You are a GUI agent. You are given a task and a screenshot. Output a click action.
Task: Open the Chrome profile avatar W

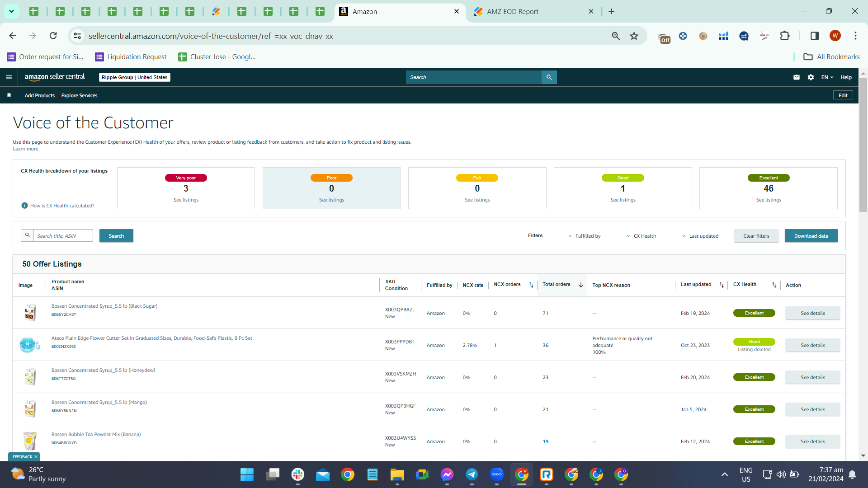click(835, 36)
